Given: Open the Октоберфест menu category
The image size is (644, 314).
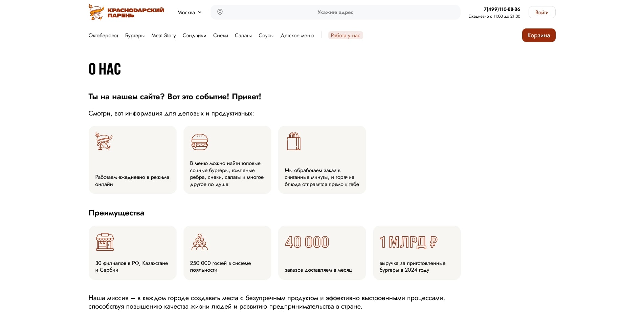Looking at the screenshot, I should point(103,36).
